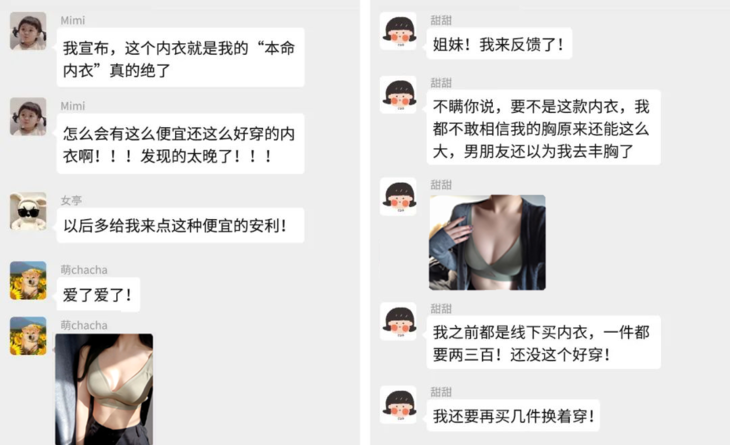
Task: Click the 女亭 username label
Action: (x=71, y=201)
